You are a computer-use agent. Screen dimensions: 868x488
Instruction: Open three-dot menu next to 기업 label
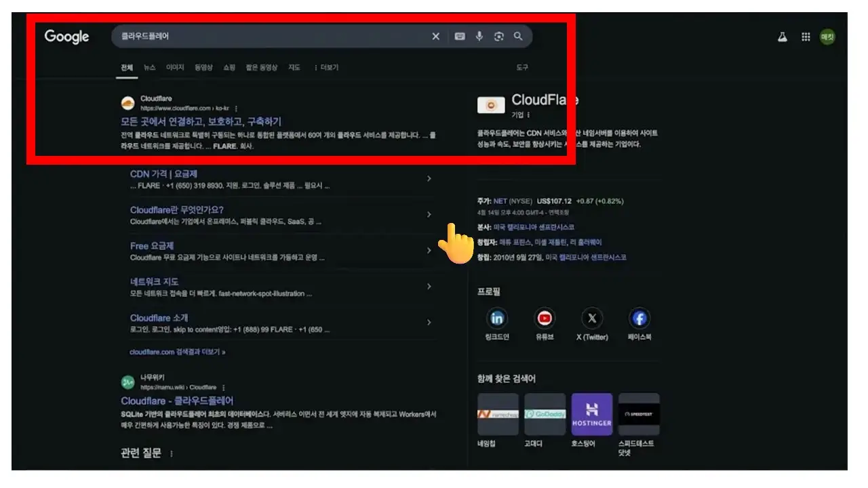coord(529,115)
